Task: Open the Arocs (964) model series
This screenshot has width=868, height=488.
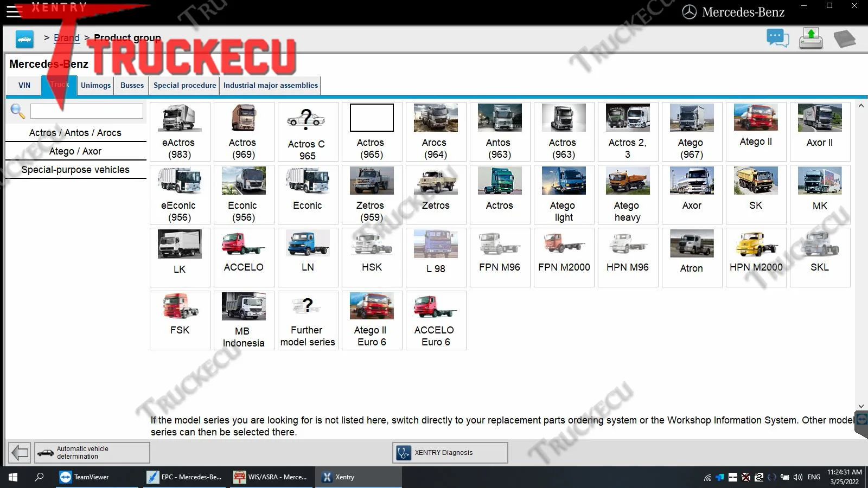Action: pos(436,132)
